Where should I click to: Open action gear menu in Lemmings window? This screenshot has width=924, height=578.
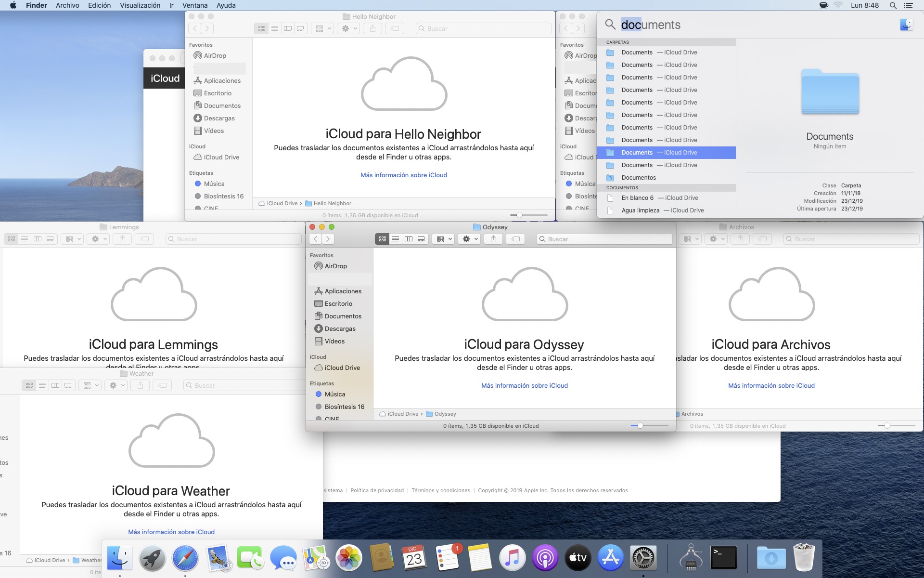tap(99, 239)
